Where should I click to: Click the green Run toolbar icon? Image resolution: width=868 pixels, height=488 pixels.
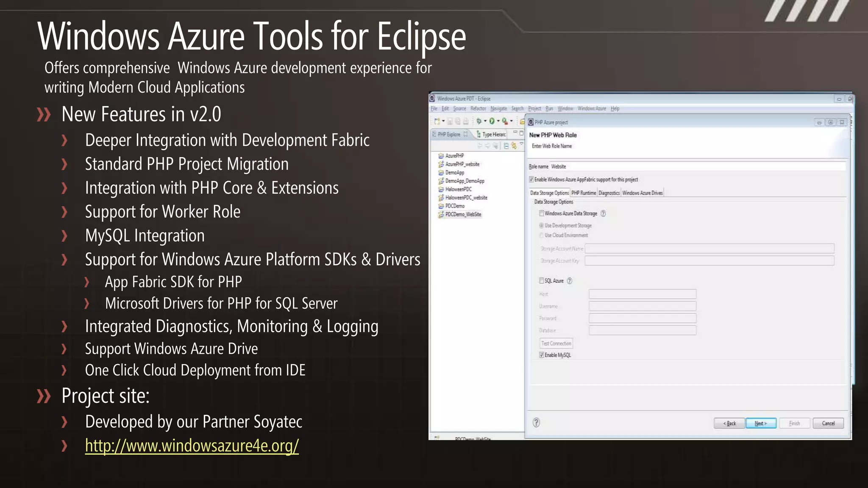[492, 121]
